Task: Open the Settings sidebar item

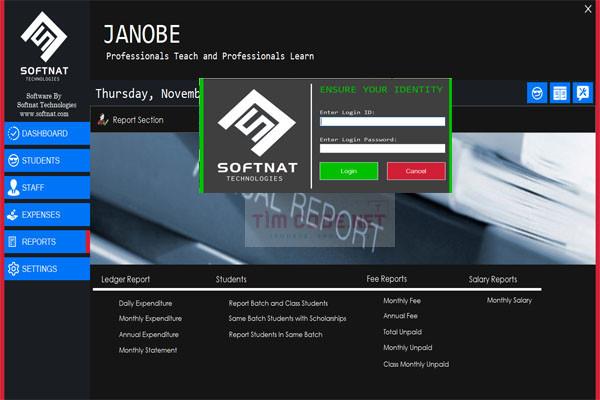Action: [47, 269]
